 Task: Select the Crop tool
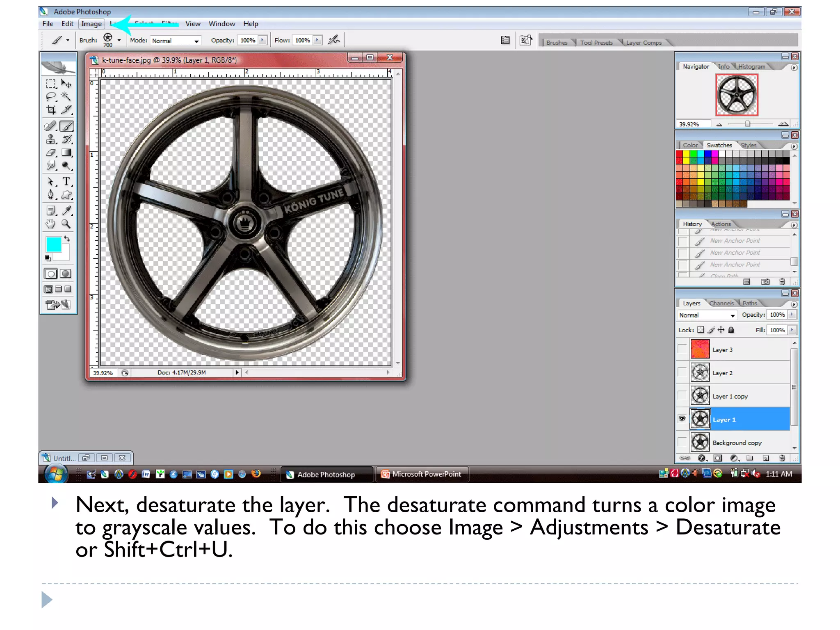pos(51,110)
